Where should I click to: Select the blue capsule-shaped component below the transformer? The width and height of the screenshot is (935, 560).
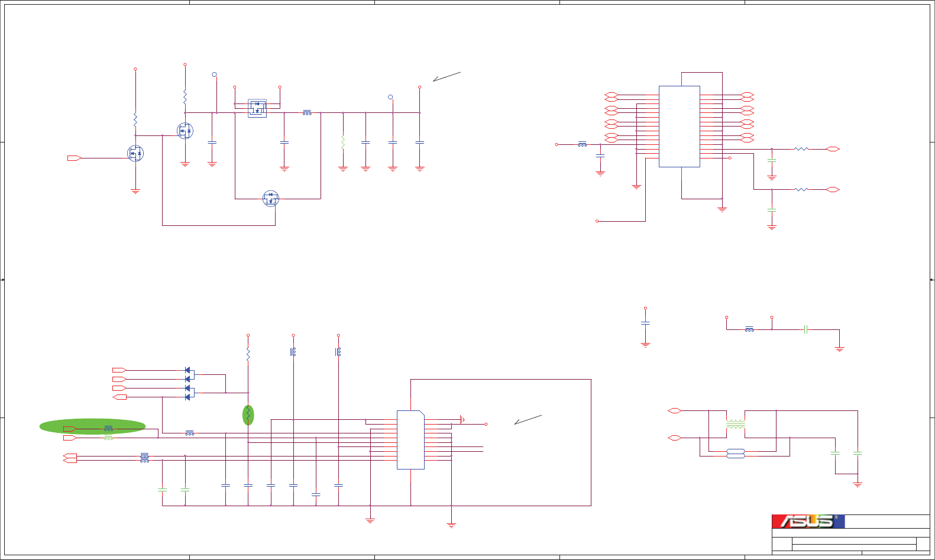pyautogui.click(x=736, y=454)
